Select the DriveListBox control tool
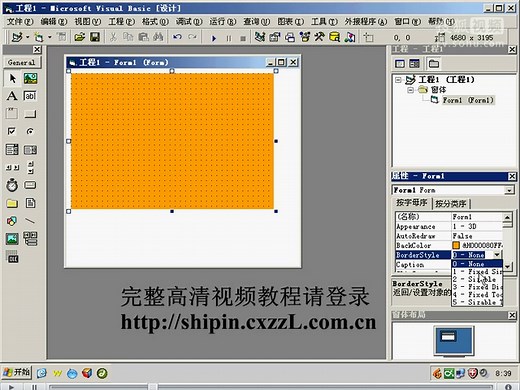 tap(30, 185)
